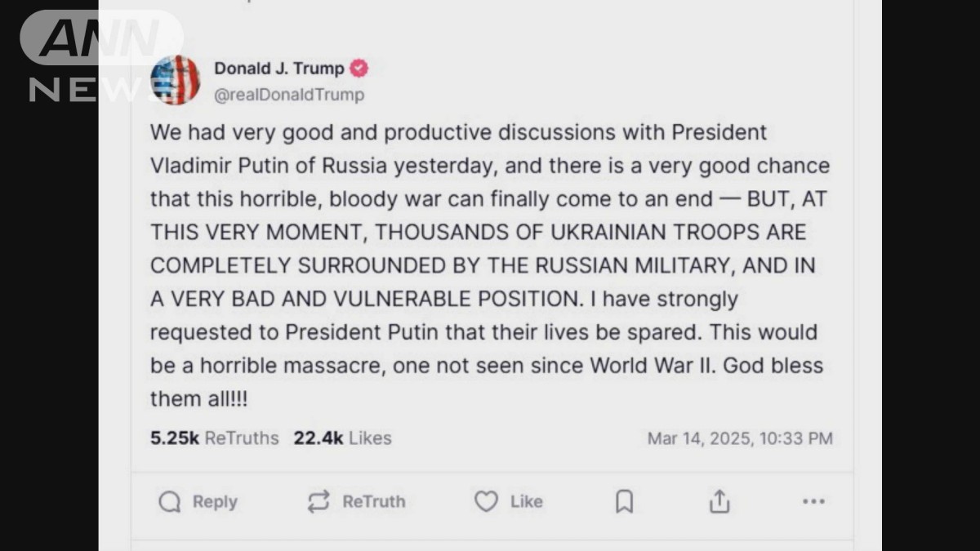Click the @realDonaldTrump handle
Image resolution: width=980 pixels, height=551 pixels.
[289, 94]
